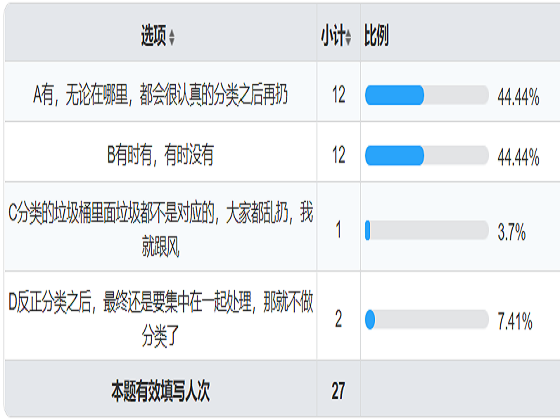This screenshot has height=420, width=560.
Task: Click the 7.41% progress bar
Action: (x=427, y=319)
